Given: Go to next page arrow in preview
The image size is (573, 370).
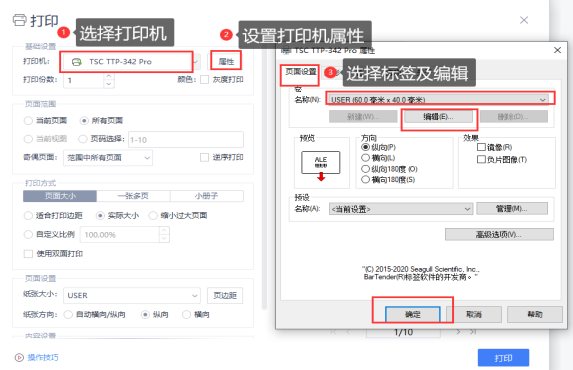Looking at the screenshot, I should 458,332.
